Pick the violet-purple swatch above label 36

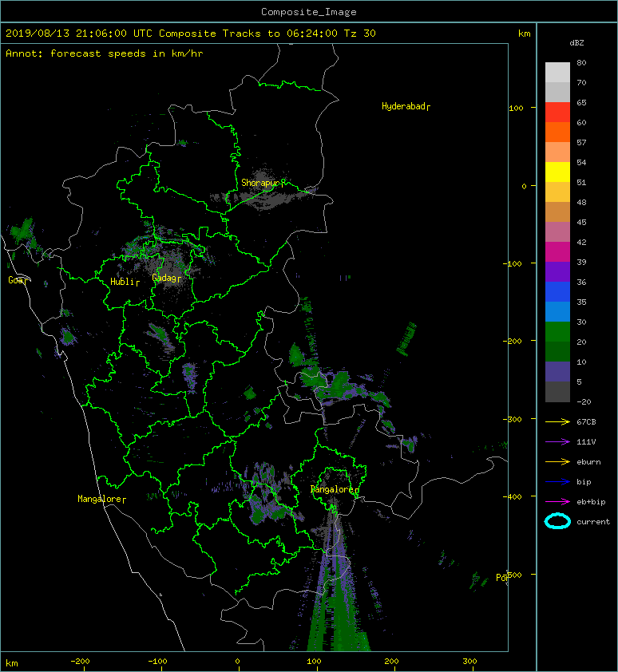click(557, 272)
